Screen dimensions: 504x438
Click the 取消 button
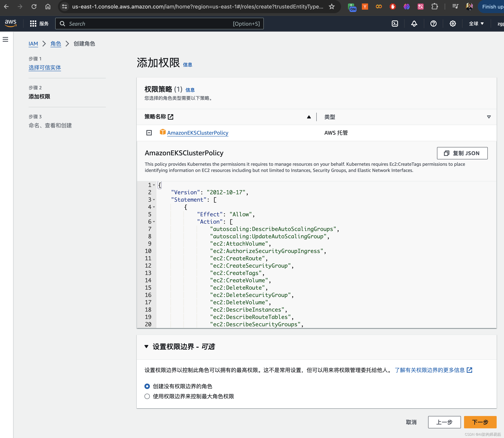click(411, 422)
